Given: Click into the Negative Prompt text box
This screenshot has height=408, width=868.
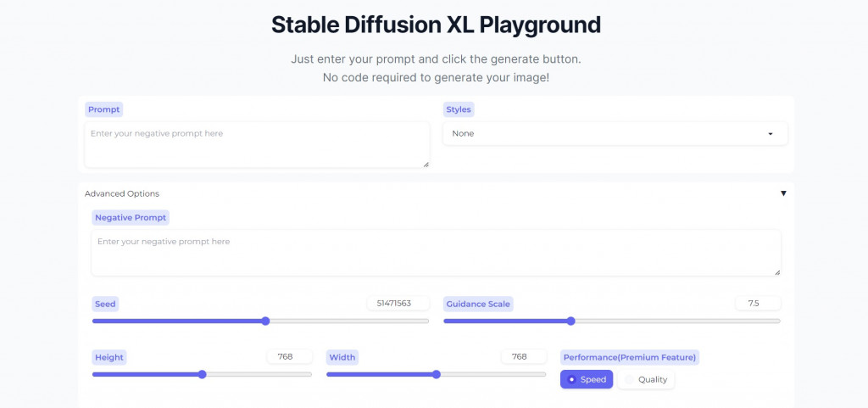Looking at the screenshot, I should (x=436, y=252).
